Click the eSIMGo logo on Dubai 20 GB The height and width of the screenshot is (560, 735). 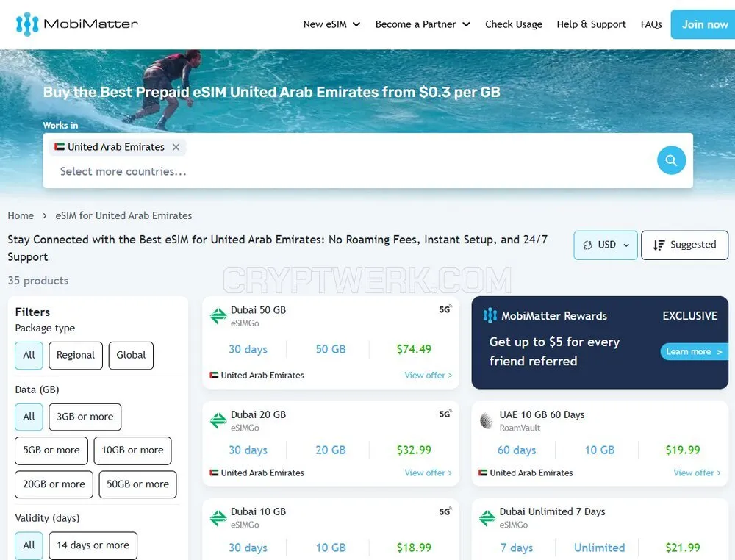pyautogui.click(x=218, y=420)
